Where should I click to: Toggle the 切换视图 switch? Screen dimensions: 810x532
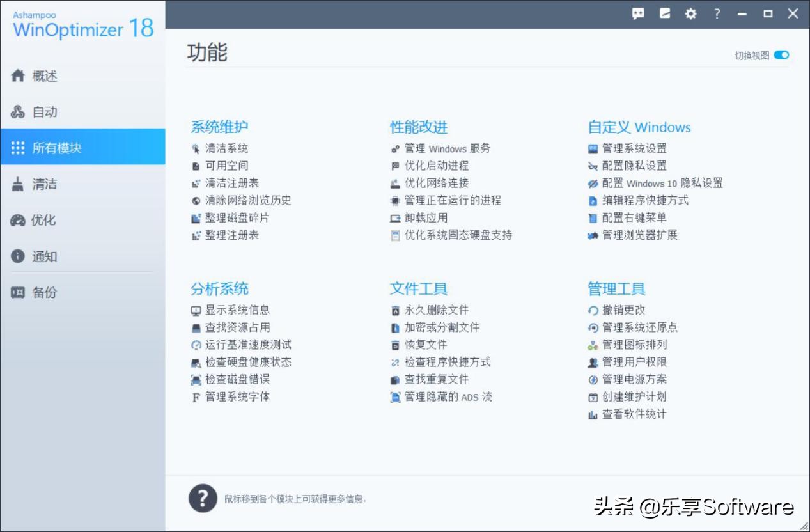[x=783, y=55]
